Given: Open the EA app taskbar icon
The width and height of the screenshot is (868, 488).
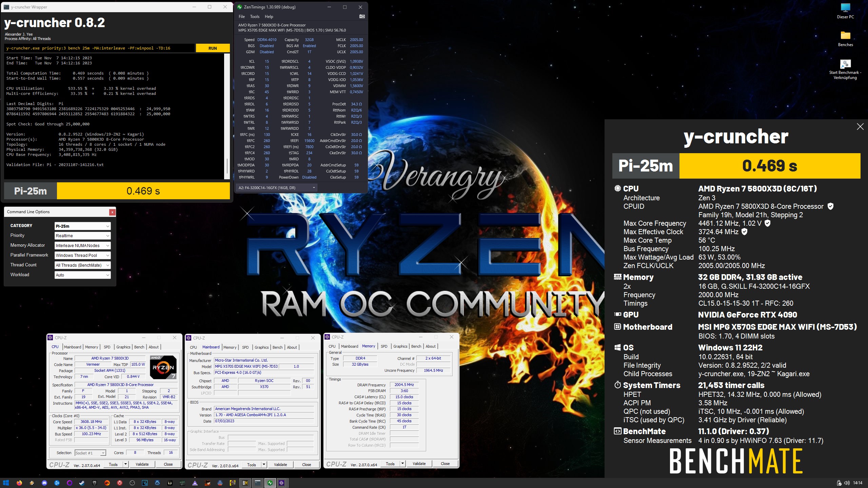Looking at the screenshot, I should coord(107,483).
